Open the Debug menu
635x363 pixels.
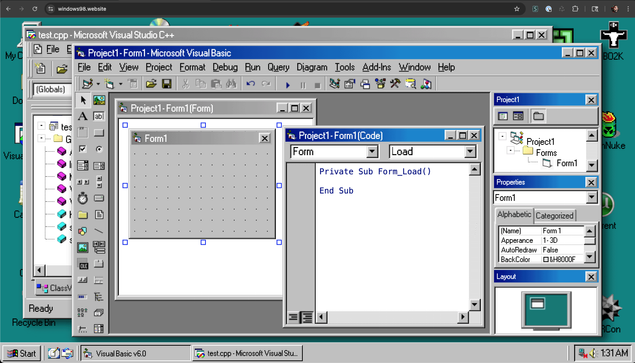coord(225,67)
